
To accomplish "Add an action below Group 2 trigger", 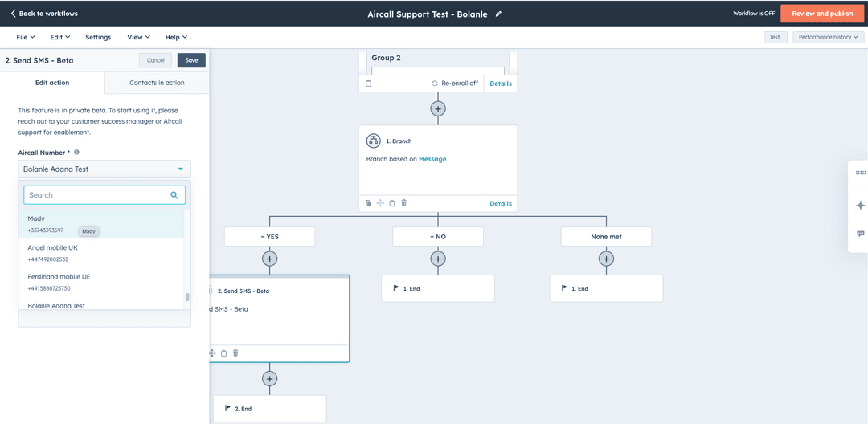I will [437, 108].
